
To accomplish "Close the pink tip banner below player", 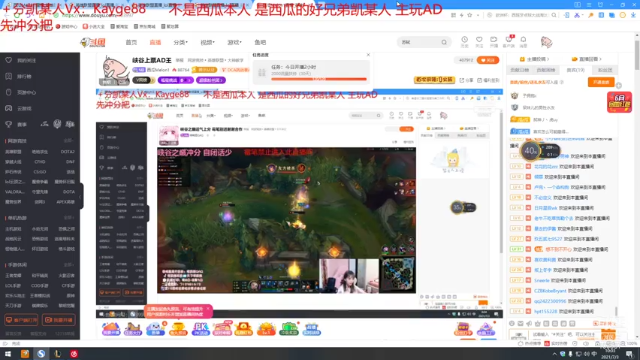I will tap(207, 309).
